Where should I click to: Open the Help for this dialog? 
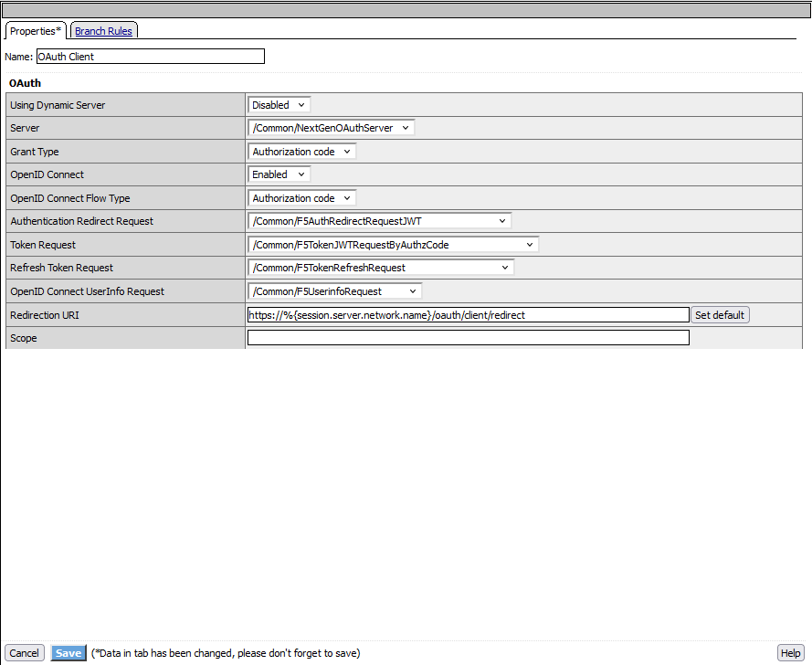790,652
